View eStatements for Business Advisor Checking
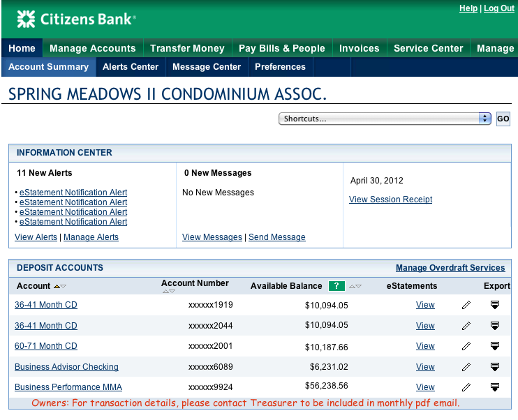Viewport: 518px width, 420px height. pos(426,366)
